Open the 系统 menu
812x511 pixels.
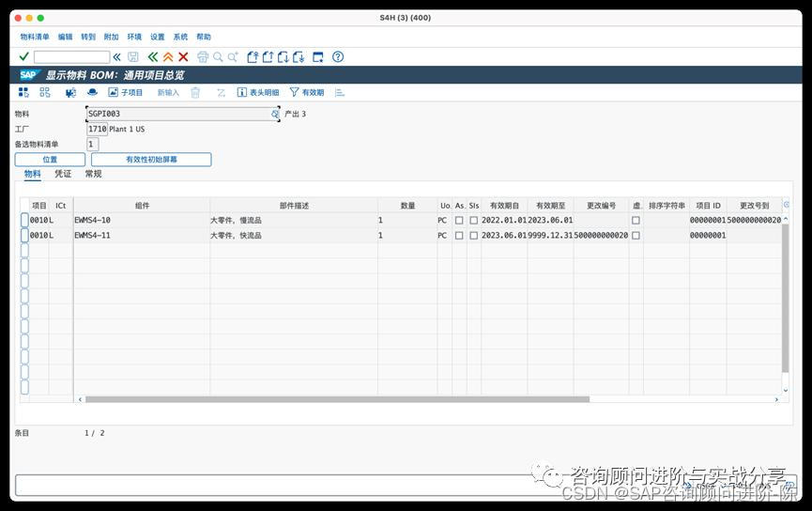(180, 37)
